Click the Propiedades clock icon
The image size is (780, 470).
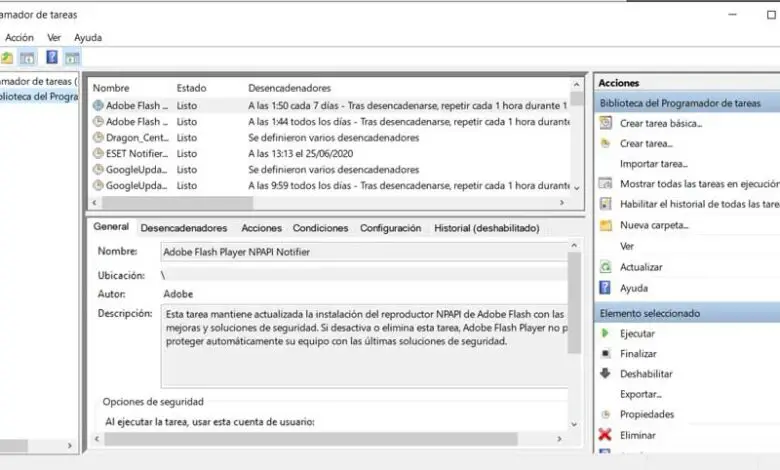(x=605, y=414)
